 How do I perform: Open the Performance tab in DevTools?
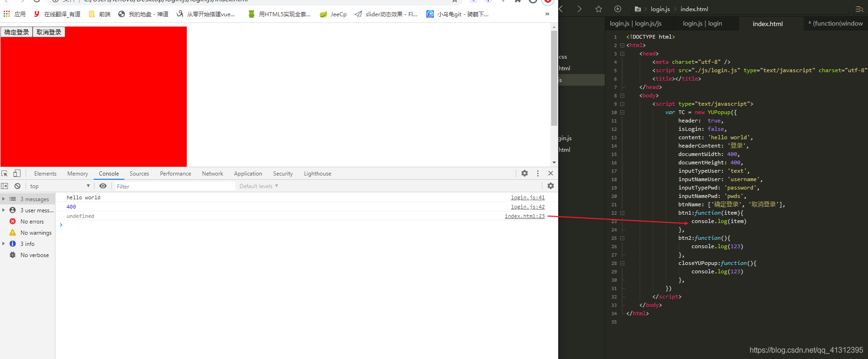point(176,174)
